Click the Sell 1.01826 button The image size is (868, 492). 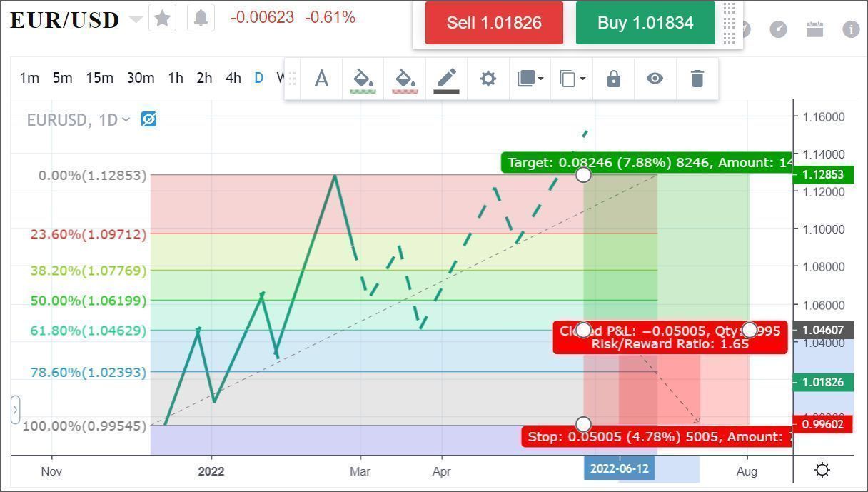pos(494,23)
